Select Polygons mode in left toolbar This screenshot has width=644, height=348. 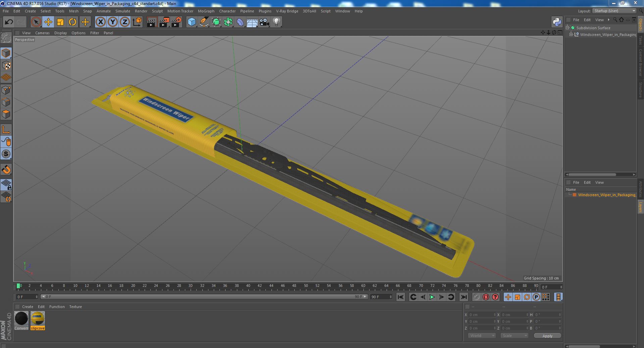[6, 114]
